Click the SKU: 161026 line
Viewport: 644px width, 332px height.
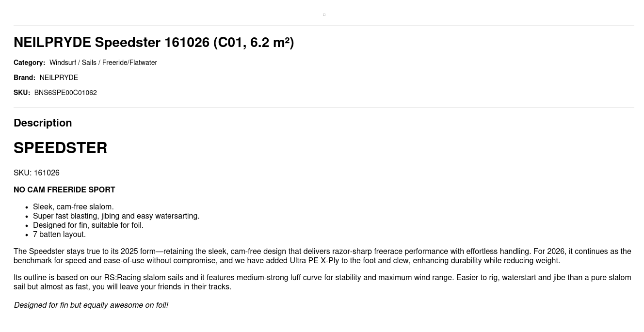click(36, 173)
